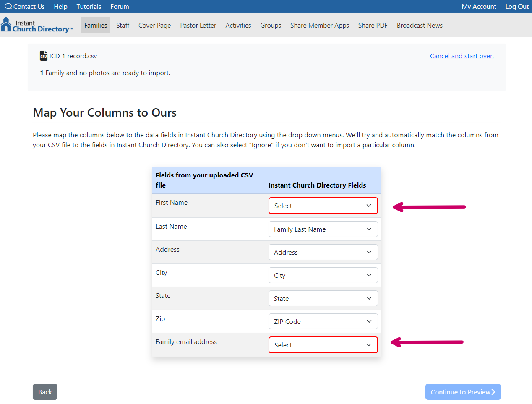
Task: Open the Groups tab
Action: [271, 25]
